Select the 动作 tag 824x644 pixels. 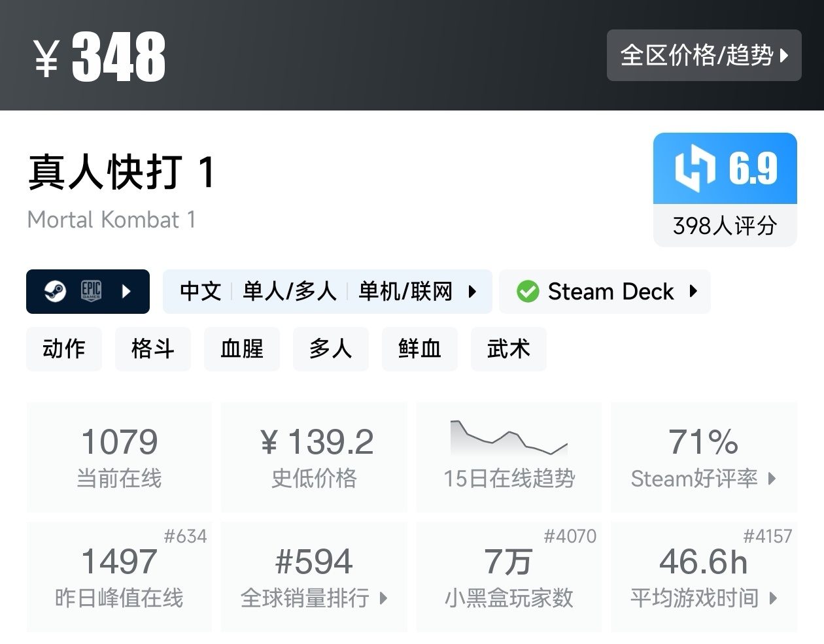tap(64, 348)
